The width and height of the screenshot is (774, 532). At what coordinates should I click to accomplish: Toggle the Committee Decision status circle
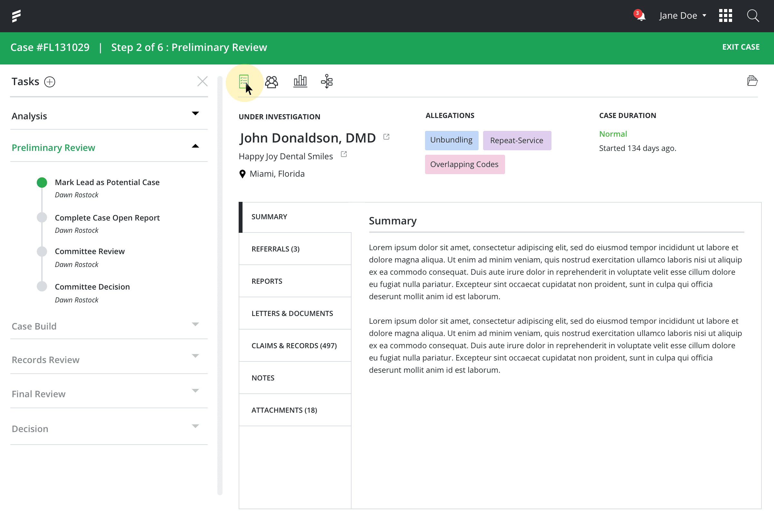42,286
